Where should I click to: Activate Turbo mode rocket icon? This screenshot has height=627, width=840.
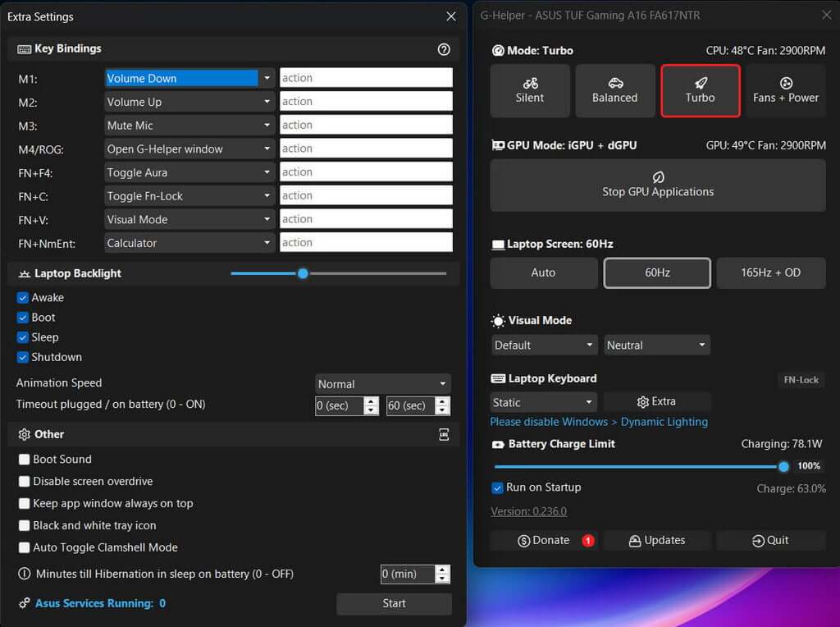point(700,90)
